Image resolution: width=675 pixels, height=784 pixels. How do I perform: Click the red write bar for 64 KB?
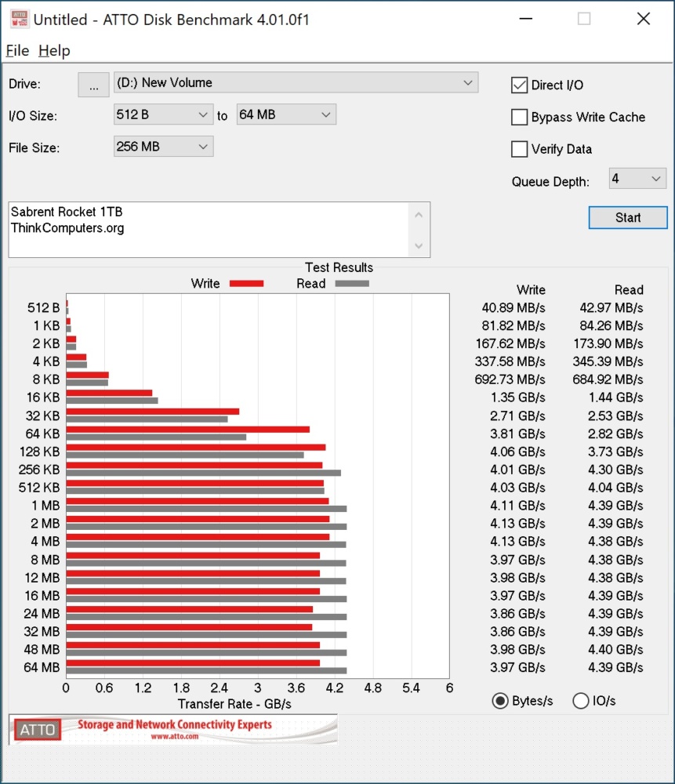[x=188, y=430]
